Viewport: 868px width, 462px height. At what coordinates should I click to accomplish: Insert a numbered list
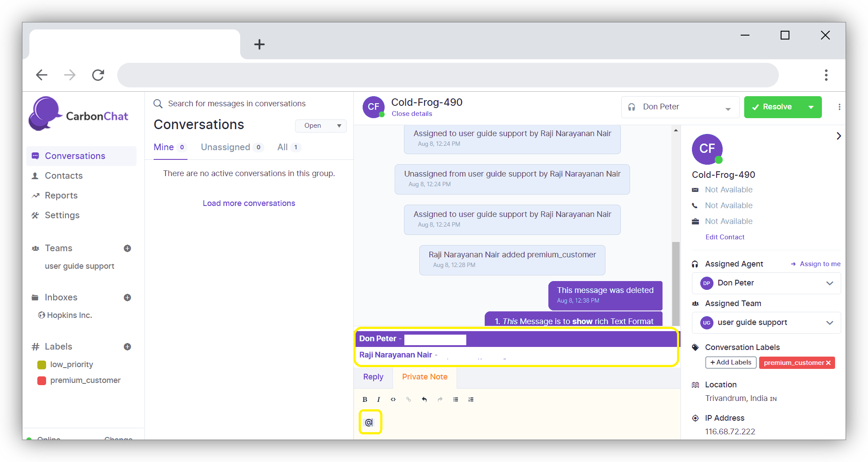471,399
